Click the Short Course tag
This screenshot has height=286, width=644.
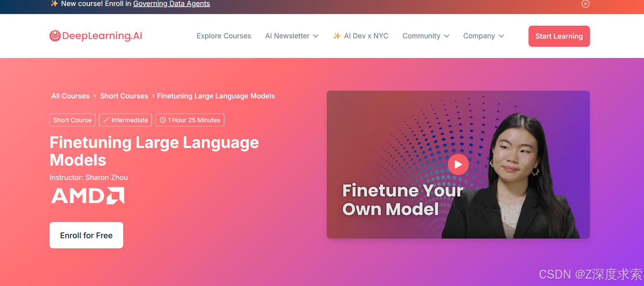tap(72, 120)
